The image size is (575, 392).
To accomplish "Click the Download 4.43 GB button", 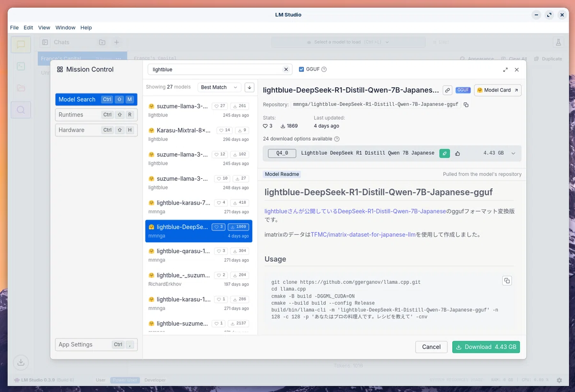I will pos(486,347).
